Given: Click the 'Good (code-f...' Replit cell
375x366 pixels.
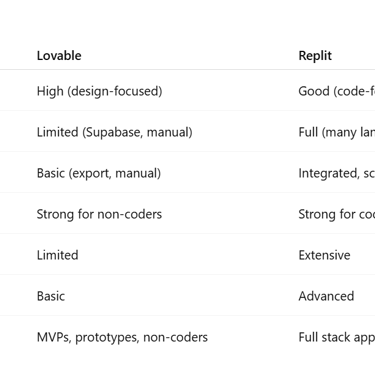Looking at the screenshot, I should point(336,91).
